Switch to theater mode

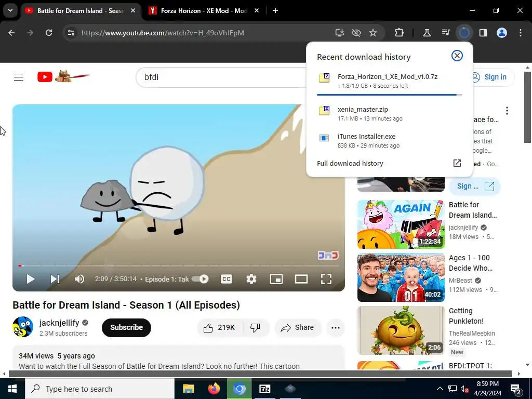tap(301, 279)
